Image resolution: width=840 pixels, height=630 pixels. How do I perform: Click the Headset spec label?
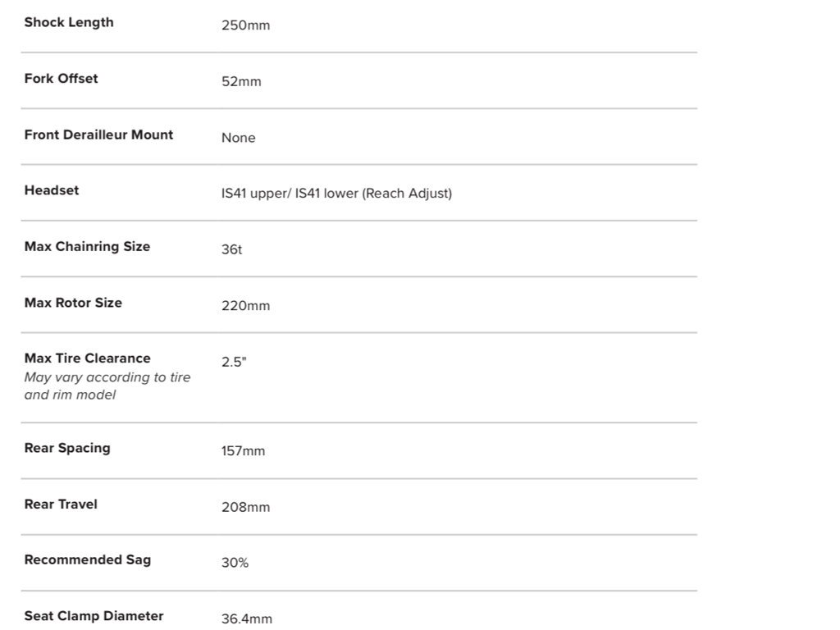[52, 190]
